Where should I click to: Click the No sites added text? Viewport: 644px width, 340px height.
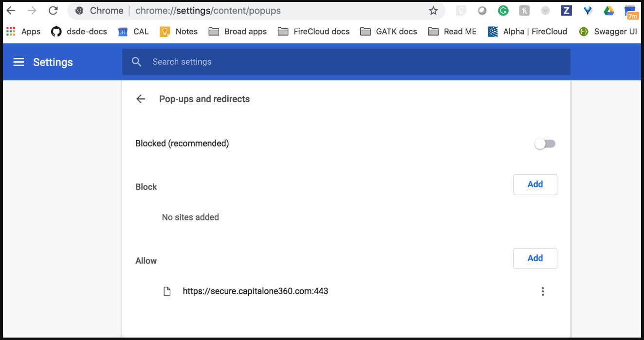190,217
